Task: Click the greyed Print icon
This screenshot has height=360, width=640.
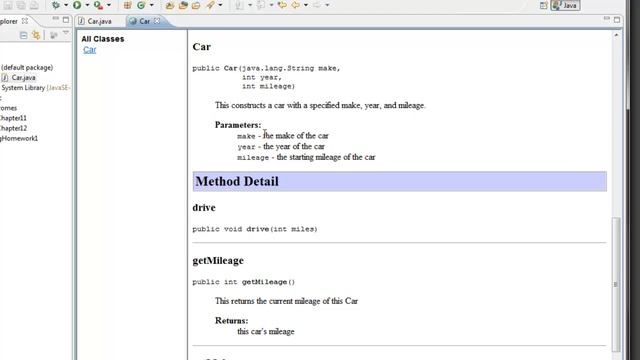Action: 34,5
